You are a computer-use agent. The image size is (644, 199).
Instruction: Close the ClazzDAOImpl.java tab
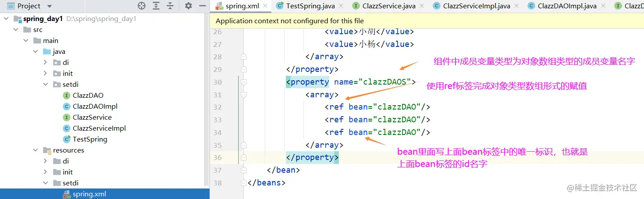coord(604,6)
